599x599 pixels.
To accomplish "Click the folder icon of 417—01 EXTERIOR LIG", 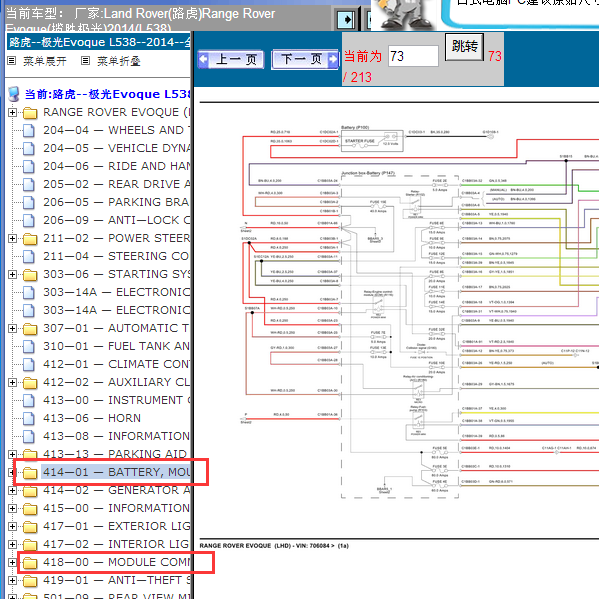I will coord(30,527).
